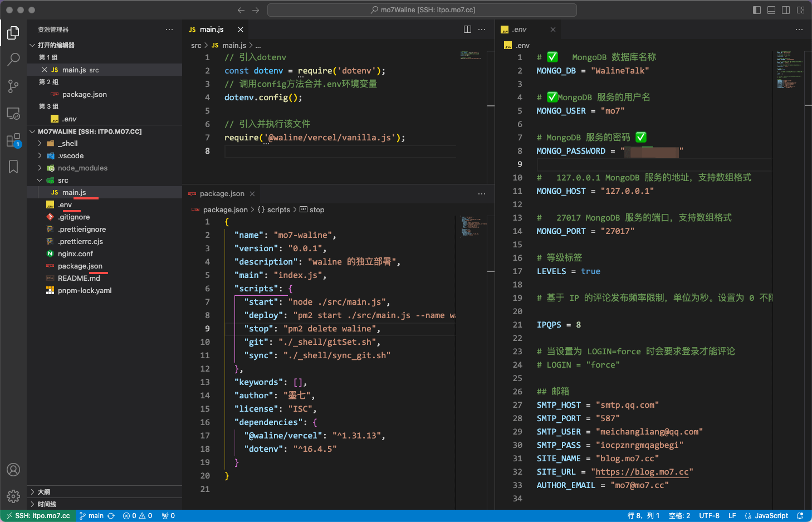The height and width of the screenshot is (522, 812).
Task: Open the Bookmarks activity bar icon
Action: 13,167
